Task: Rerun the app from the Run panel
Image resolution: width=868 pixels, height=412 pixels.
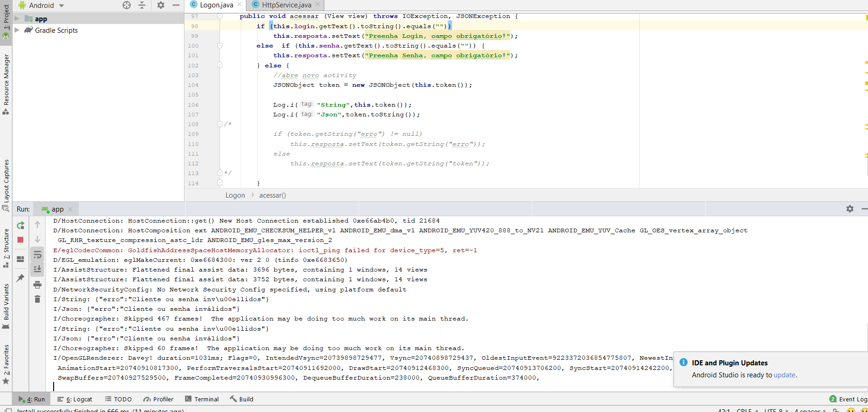Action: 20,225
